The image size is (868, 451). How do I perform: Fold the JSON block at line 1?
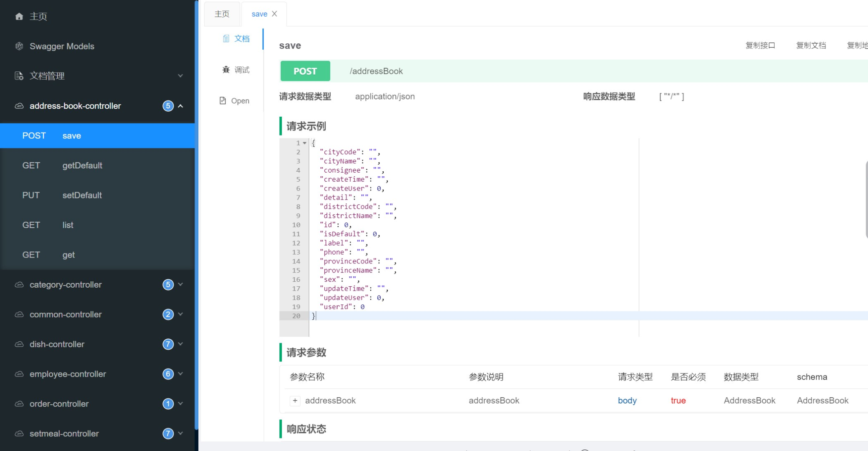[304, 143]
